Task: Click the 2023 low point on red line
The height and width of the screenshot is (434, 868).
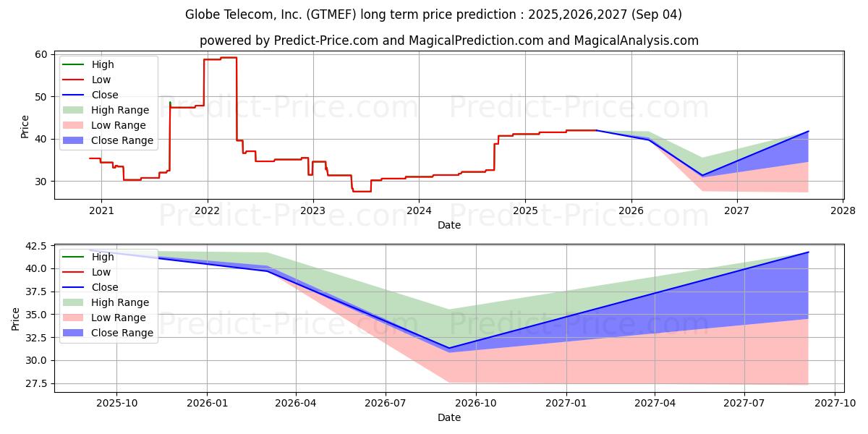Action: point(362,191)
